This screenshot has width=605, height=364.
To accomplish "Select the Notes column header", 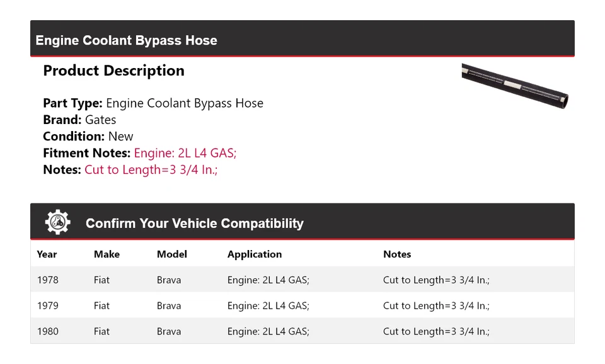I will pyautogui.click(x=397, y=254).
